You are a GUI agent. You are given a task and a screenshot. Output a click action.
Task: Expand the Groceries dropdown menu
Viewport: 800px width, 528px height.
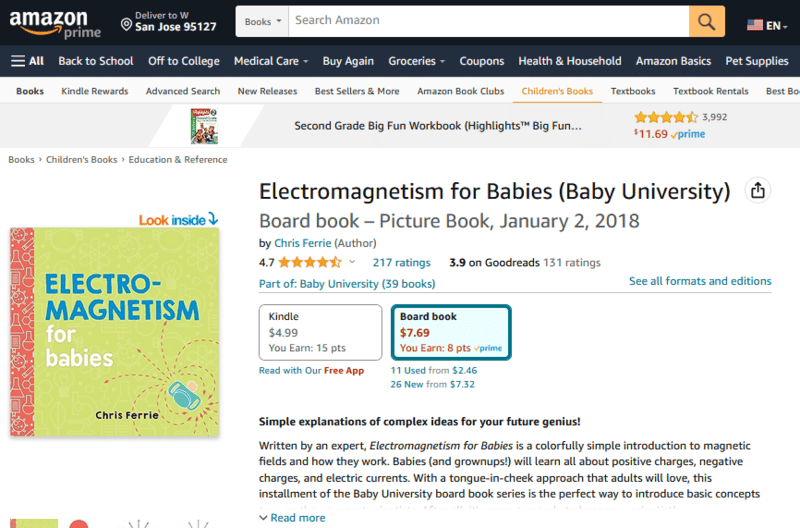(x=416, y=61)
